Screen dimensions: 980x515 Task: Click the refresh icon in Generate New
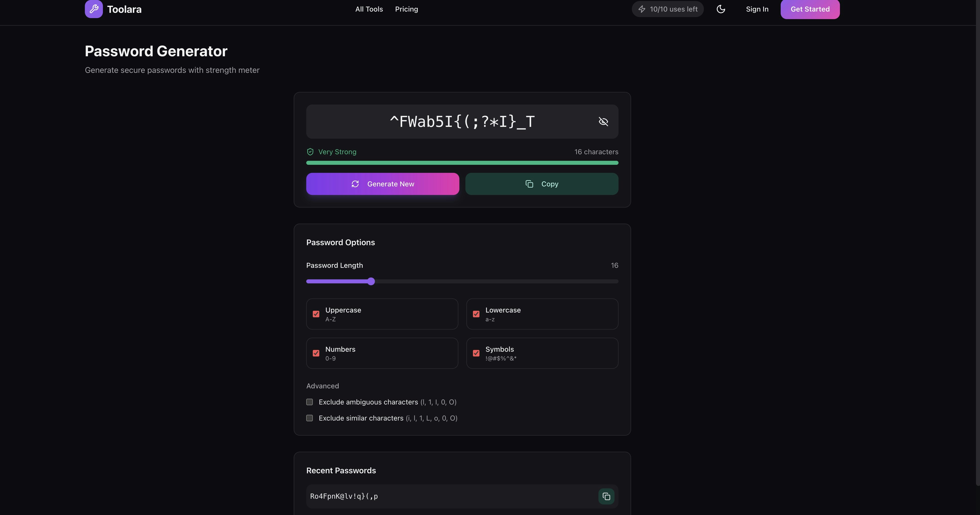355,184
